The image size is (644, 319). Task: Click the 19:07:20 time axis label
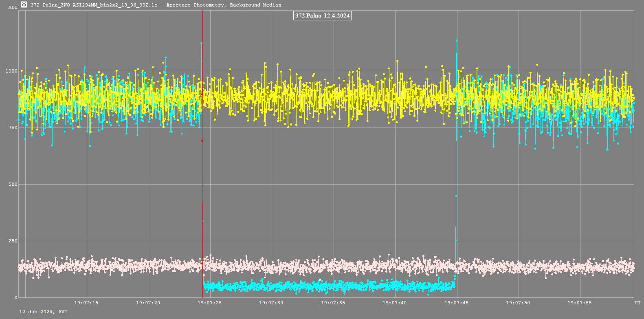[148, 303]
